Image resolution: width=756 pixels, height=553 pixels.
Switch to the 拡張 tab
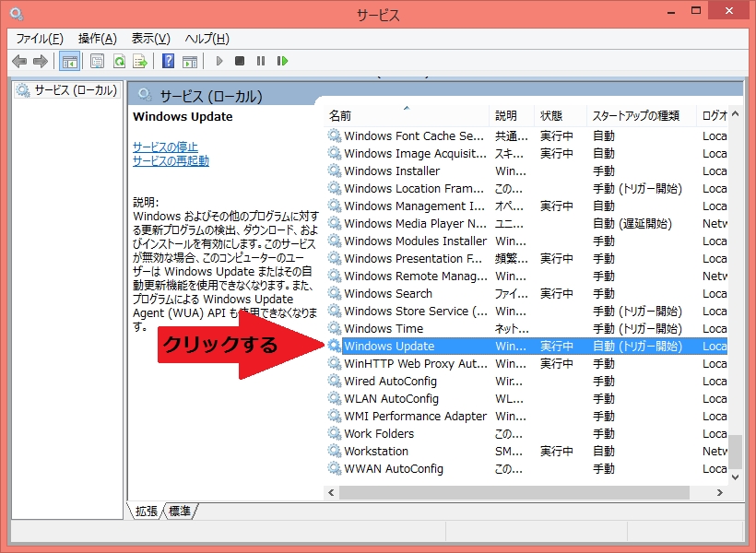[x=146, y=511]
